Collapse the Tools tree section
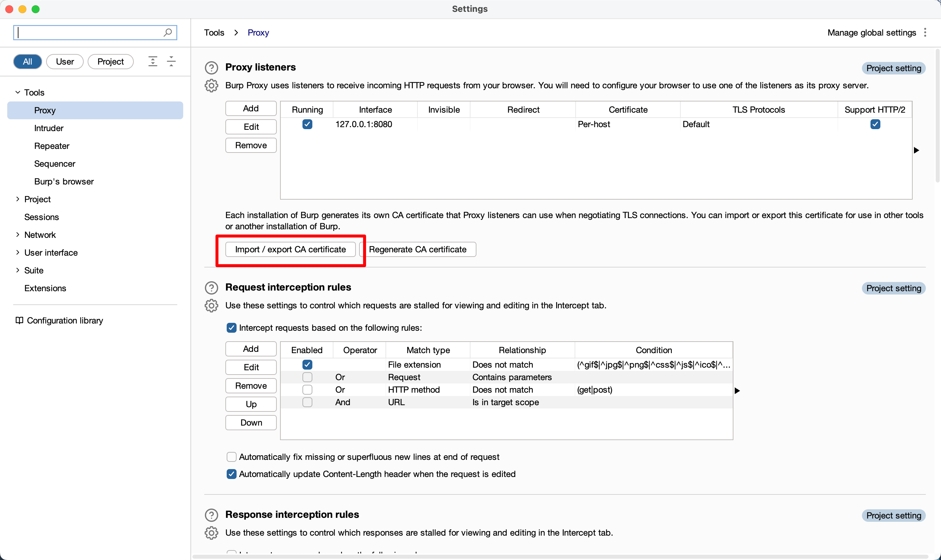This screenshot has width=941, height=560. coord(18,93)
